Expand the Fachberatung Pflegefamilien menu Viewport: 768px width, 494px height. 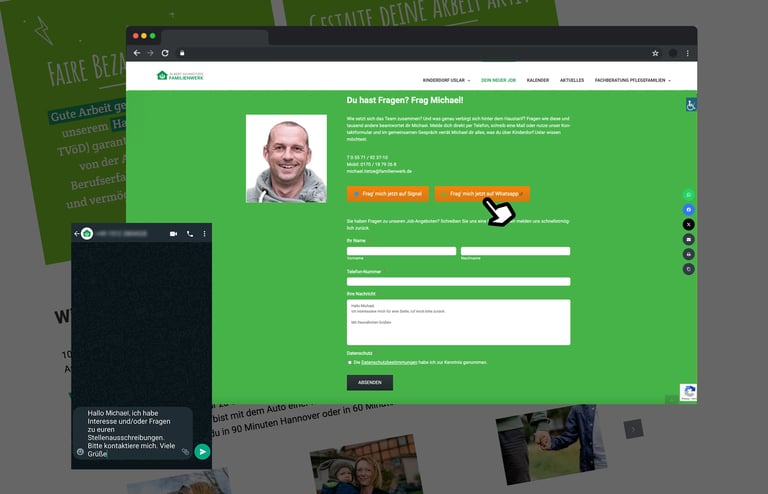(633, 80)
